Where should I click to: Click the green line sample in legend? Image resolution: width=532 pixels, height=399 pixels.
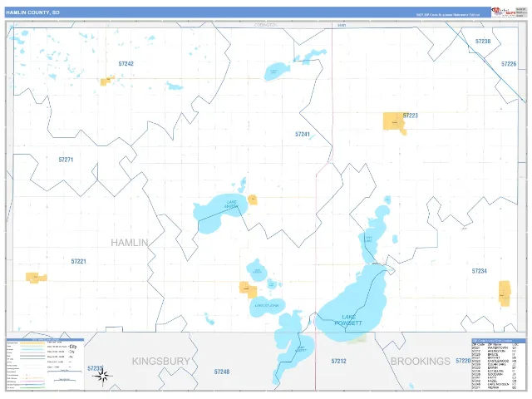tap(32, 387)
